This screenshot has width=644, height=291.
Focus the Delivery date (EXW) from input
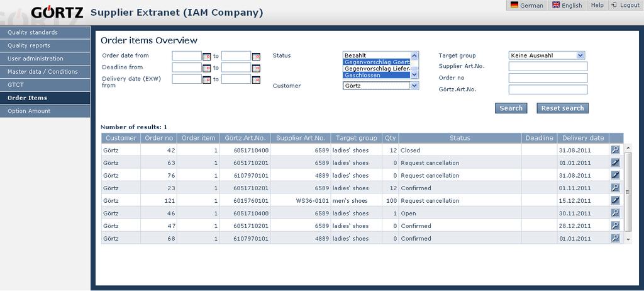pyautogui.click(x=187, y=79)
